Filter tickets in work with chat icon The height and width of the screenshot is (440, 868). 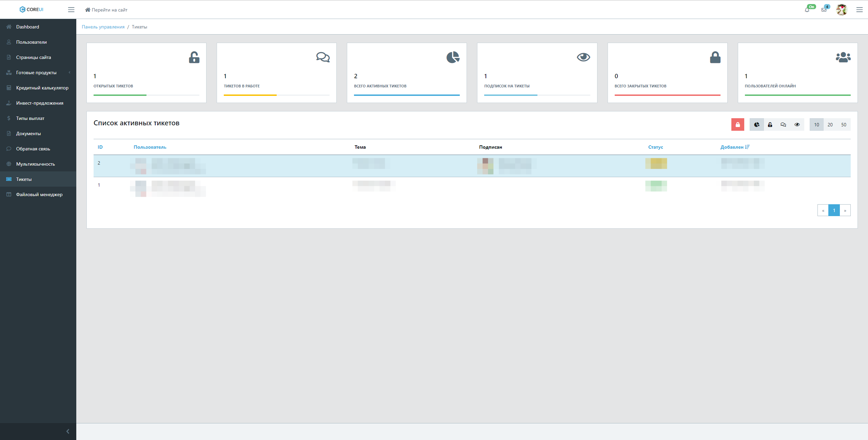point(783,125)
